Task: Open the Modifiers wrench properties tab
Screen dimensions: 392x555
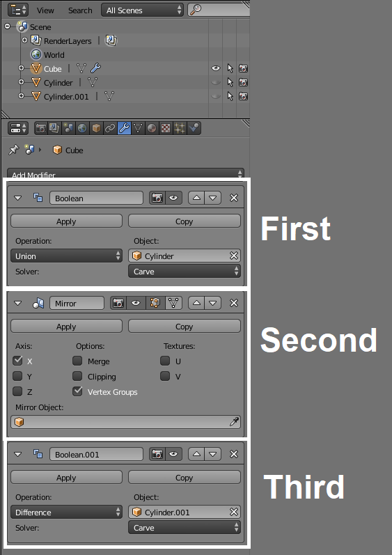Action: pyautogui.click(x=124, y=128)
